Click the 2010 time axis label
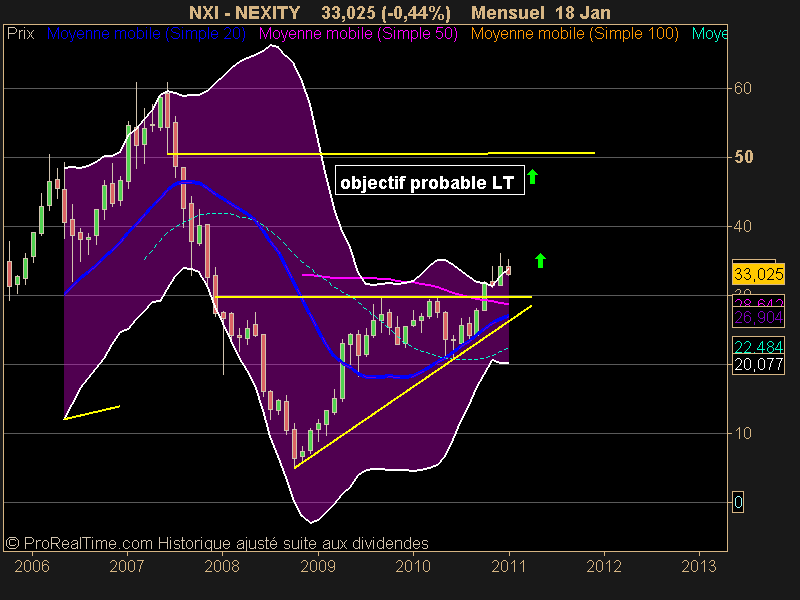The height and width of the screenshot is (600, 800). pos(413,566)
